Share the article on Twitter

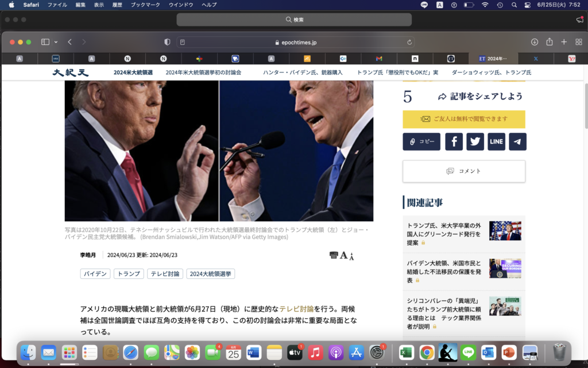coord(475,141)
